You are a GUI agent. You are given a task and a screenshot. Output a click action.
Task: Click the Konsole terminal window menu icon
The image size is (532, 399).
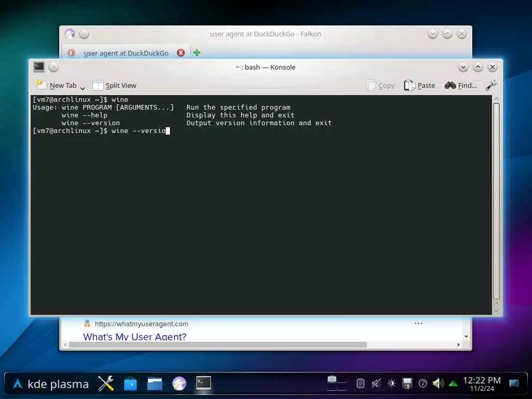click(x=39, y=67)
